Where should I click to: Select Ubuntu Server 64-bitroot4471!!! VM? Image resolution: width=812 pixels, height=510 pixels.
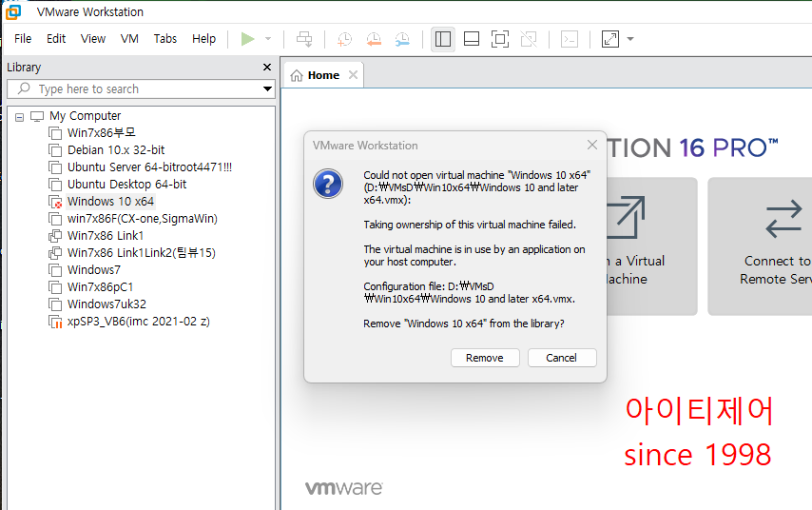(x=149, y=167)
